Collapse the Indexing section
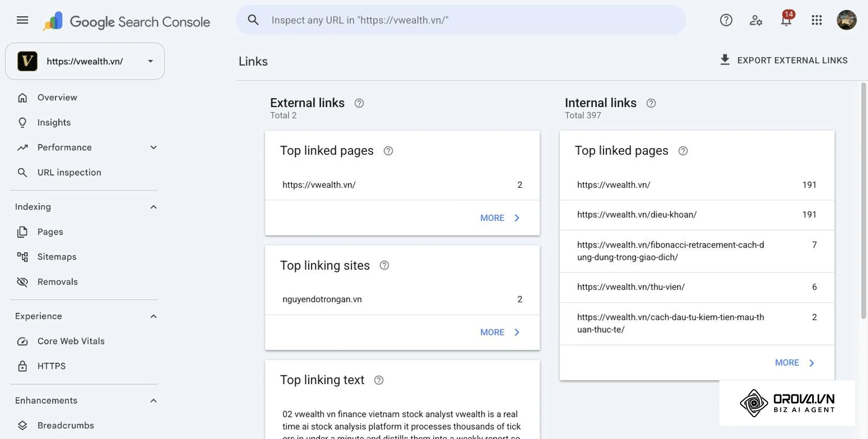This screenshot has height=439, width=868. [154, 207]
